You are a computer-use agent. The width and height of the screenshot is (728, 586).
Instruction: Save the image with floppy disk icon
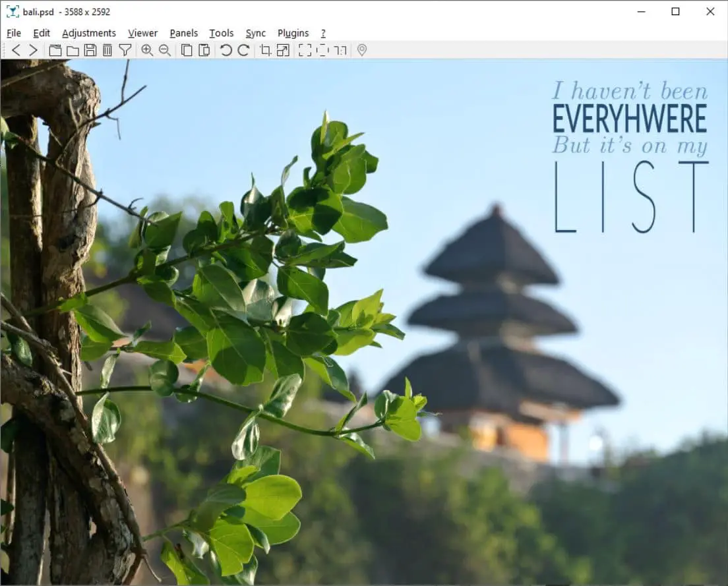pyautogui.click(x=90, y=50)
